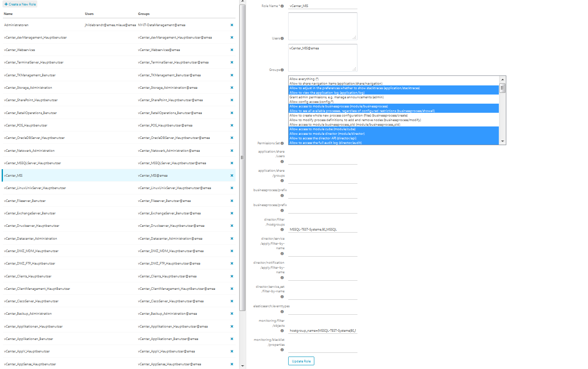Click group cell 'NY-IT-DataManagement@emea'
The image size is (588, 369).
162,25
